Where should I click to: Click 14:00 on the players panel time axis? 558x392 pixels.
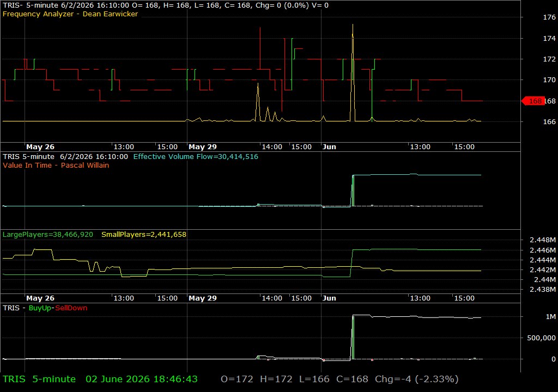tap(272, 298)
